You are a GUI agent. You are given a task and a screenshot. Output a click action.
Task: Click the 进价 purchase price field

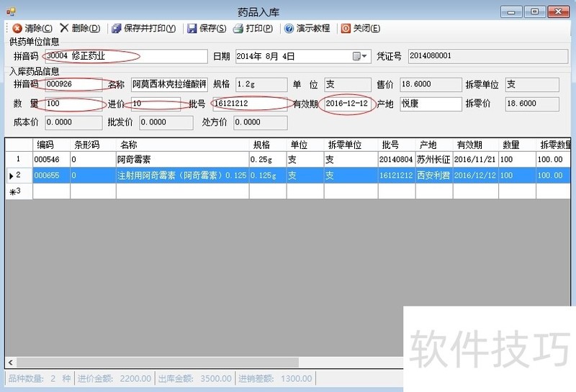(x=155, y=104)
